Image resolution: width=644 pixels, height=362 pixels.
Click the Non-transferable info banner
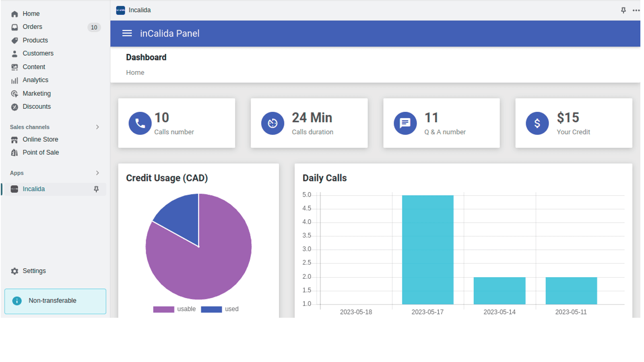coord(55,300)
